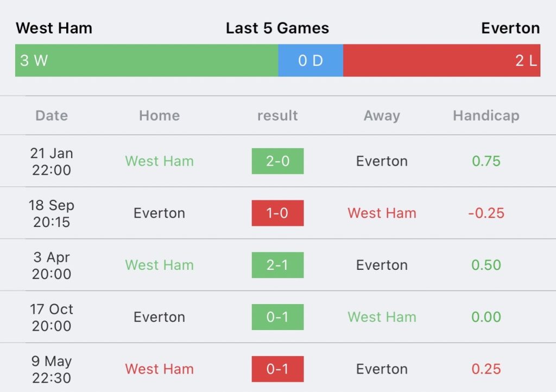Select the result column header

coord(277,116)
